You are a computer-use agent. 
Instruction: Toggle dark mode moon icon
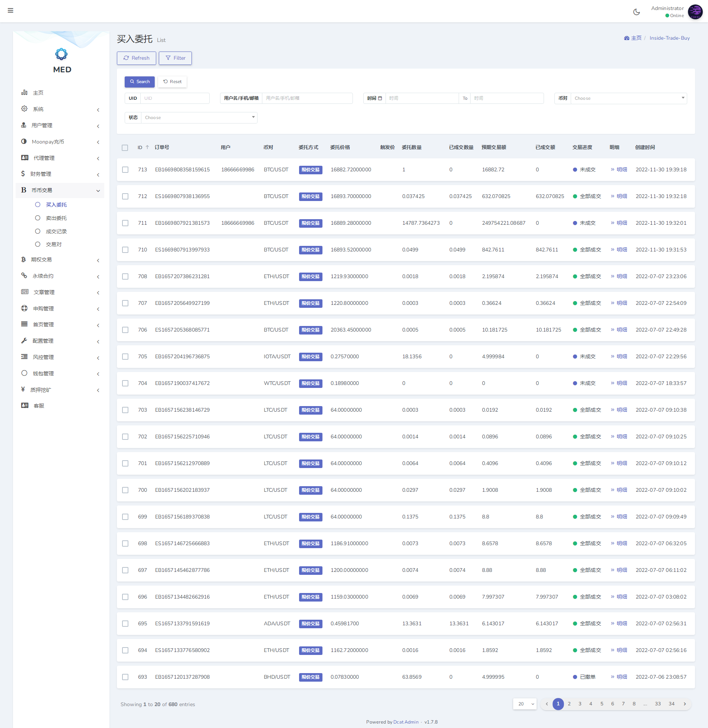636,12
